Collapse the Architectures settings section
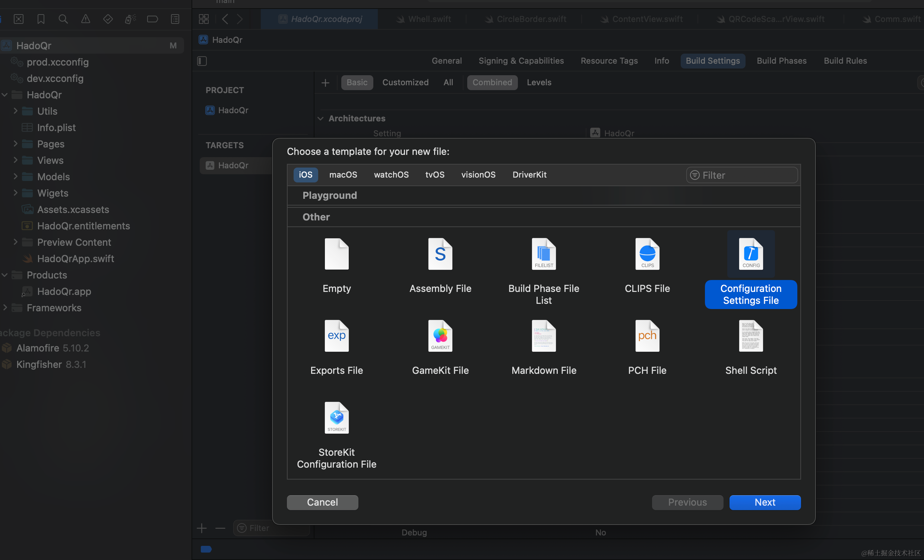This screenshot has width=924, height=560. [x=320, y=118]
